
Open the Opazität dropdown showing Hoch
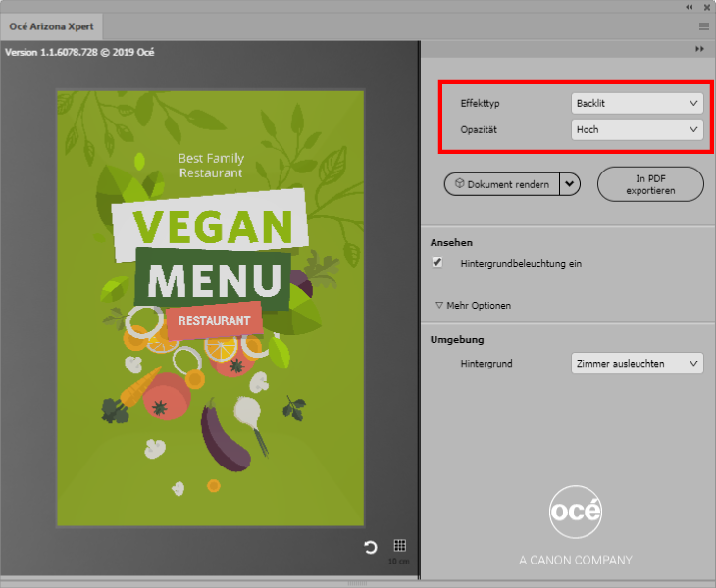(x=637, y=129)
